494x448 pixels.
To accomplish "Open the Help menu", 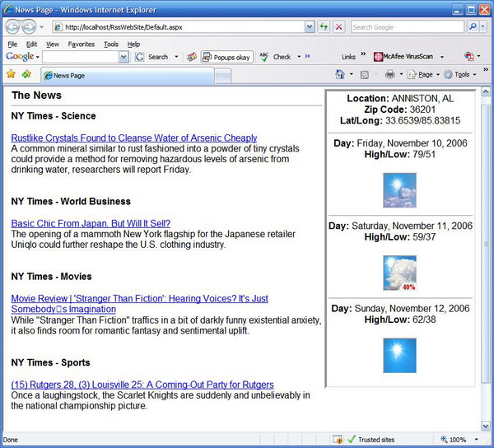I will point(133,44).
